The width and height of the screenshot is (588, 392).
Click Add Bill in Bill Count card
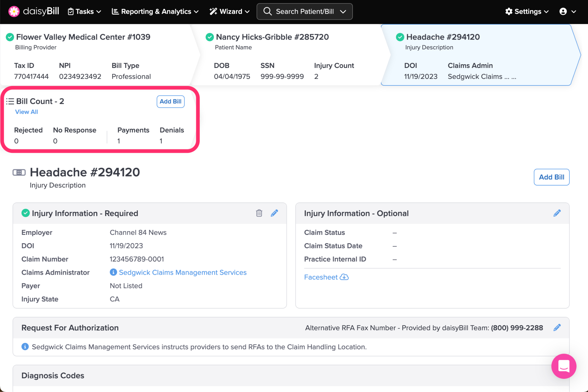170,102
